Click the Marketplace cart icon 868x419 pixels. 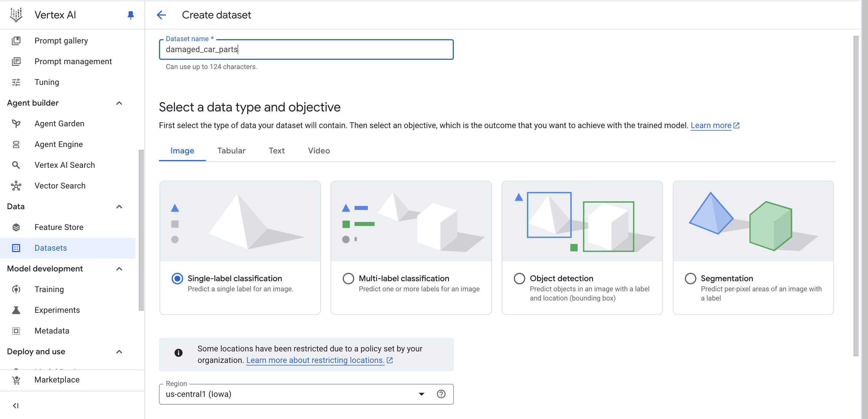pyautogui.click(x=16, y=380)
